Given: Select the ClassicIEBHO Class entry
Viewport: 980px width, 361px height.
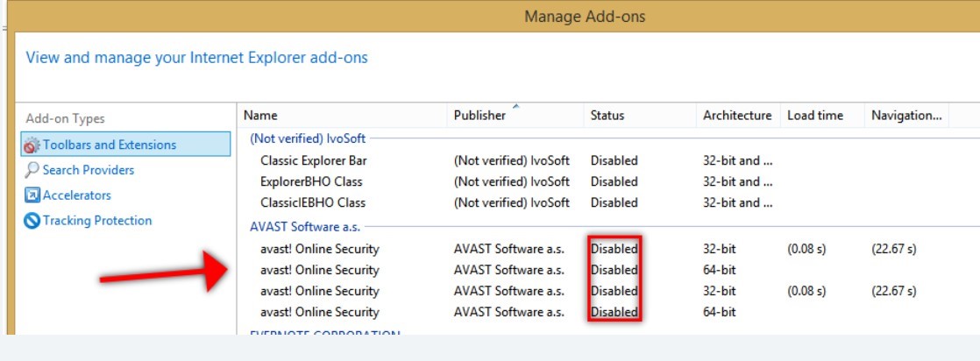Looking at the screenshot, I should coord(313,203).
